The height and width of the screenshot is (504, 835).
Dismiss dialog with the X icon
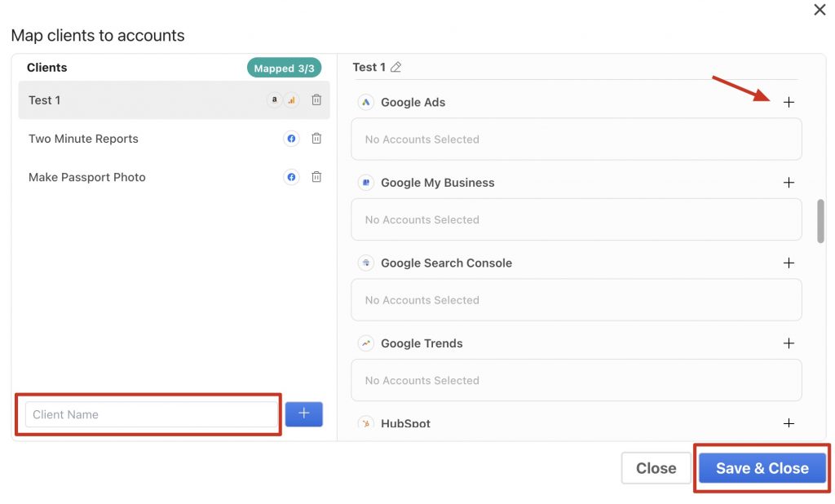coord(820,10)
